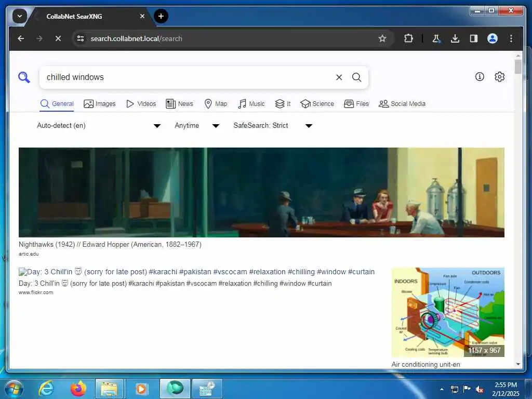
Task: Open Chrome Labs flask icon
Action: [436, 38]
